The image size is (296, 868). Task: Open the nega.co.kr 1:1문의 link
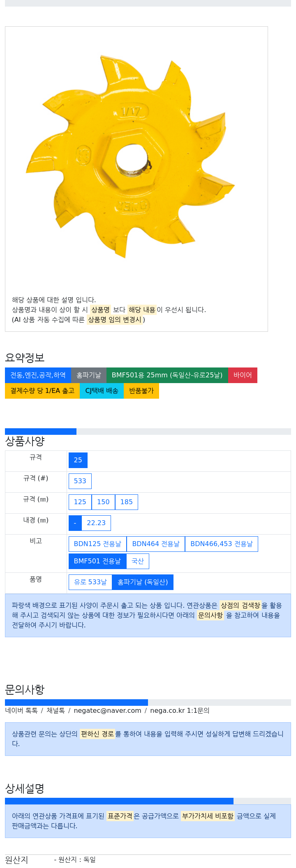point(180,711)
